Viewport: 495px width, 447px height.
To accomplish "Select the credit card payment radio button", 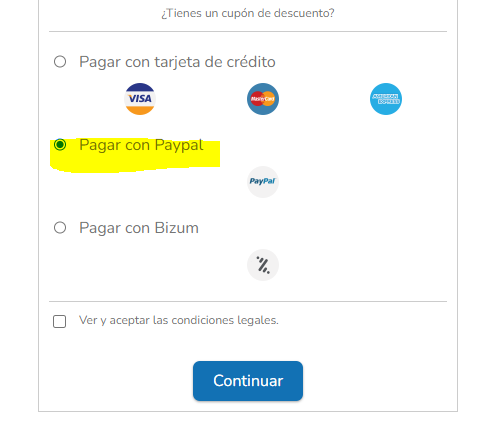I will tap(60, 62).
